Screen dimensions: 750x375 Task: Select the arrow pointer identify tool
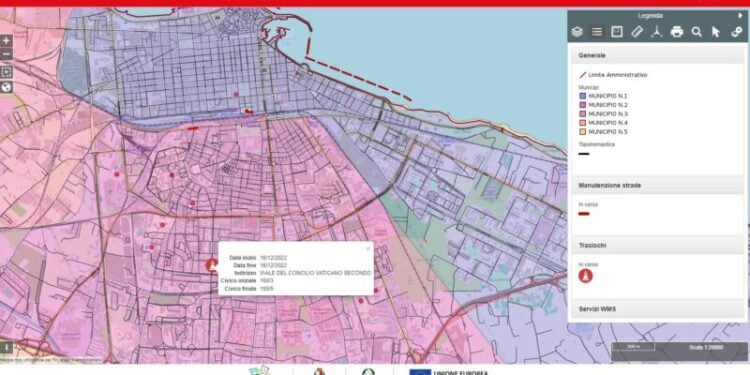[716, 32]
